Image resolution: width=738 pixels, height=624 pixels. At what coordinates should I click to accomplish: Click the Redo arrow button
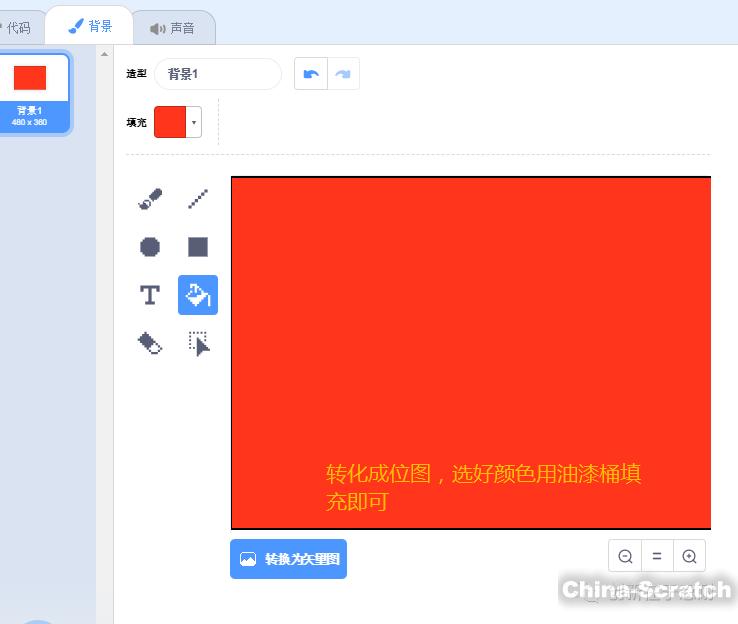pos(343,74)
